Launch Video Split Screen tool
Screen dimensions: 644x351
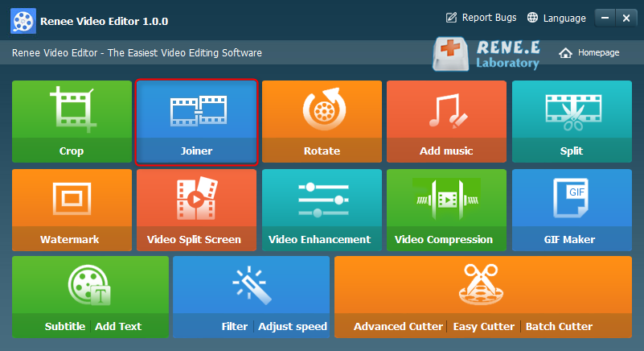click(197, 209)
